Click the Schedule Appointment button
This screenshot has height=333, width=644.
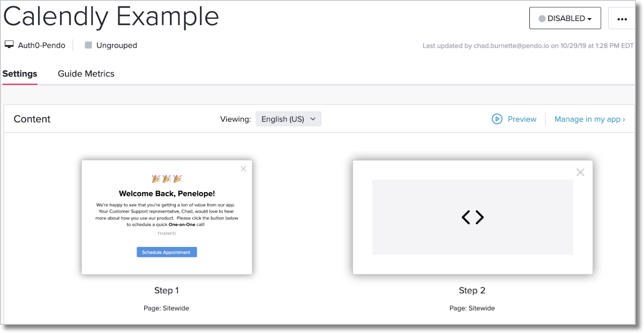click(x=167, y=252)
